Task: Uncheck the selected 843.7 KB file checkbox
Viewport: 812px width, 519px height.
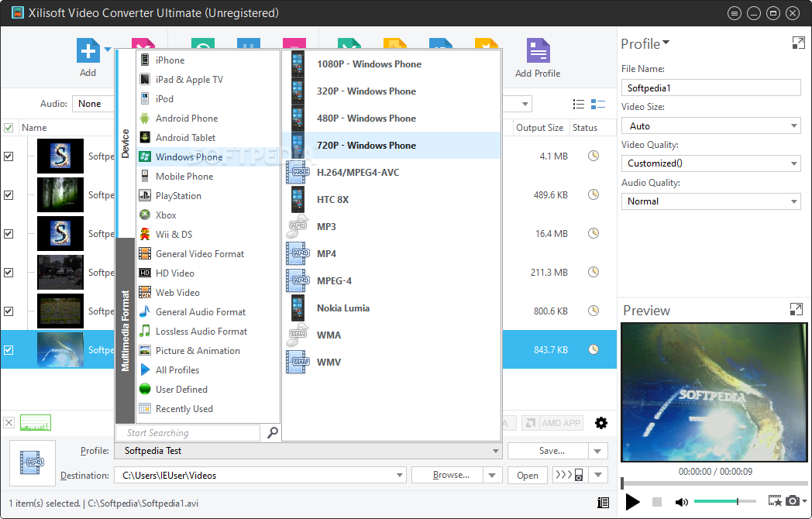Action: [x=9, y=350]
